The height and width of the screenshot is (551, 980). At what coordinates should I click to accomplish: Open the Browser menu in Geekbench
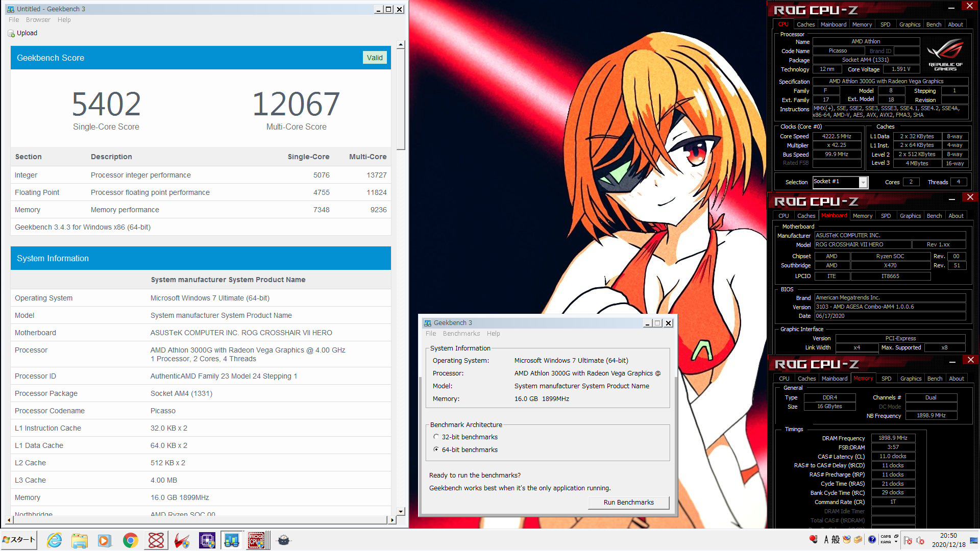(38, 20)
